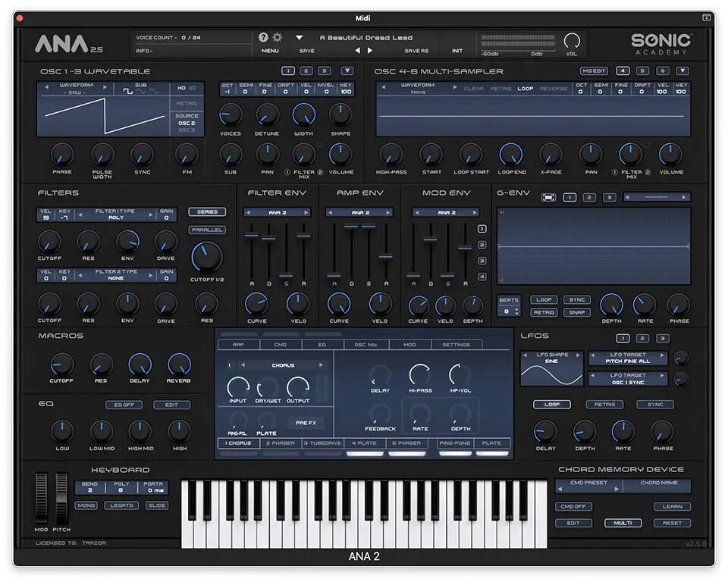Toggle EQ OFF button
The image size is (728, 582).
124,405
